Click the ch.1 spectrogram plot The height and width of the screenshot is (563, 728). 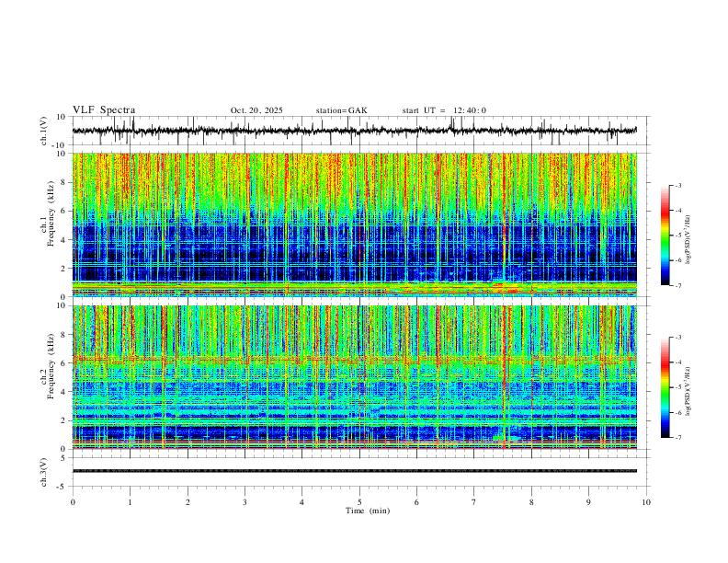[355, 224]
